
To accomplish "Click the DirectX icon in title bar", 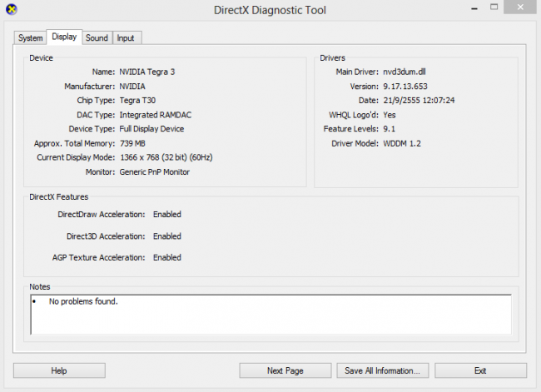I will (12, 9).
